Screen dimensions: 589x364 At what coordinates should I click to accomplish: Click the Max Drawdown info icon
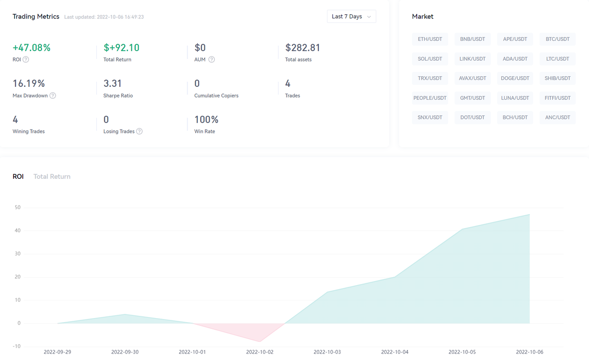pos(52,96)
